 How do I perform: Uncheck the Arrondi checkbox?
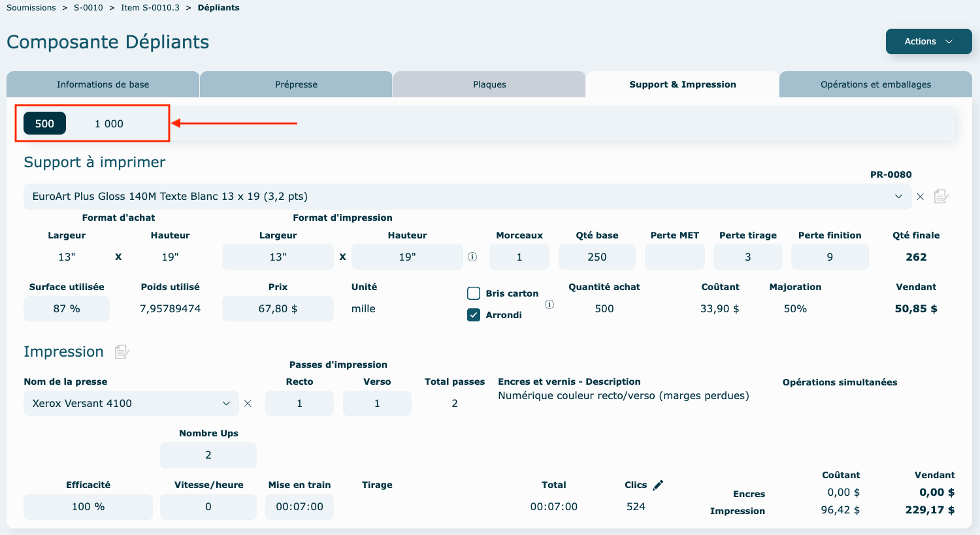tap(474, 315)
